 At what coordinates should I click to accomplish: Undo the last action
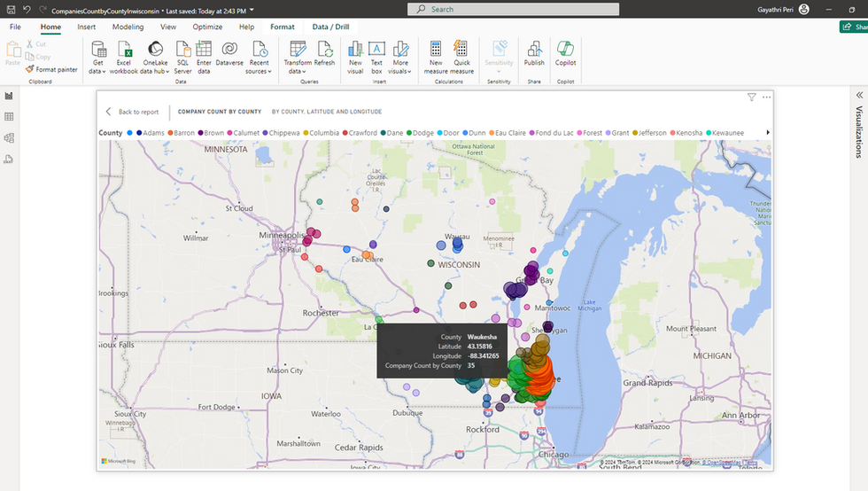point(27,10)
